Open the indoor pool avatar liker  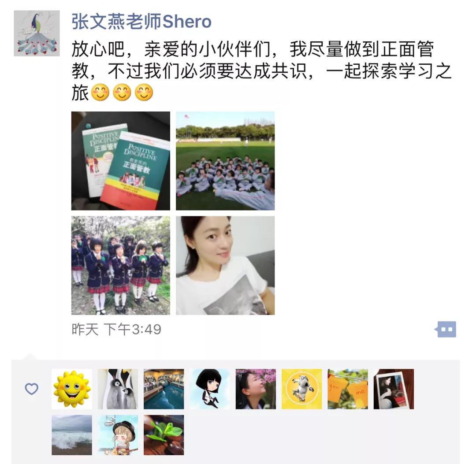(x=164, y=389)
